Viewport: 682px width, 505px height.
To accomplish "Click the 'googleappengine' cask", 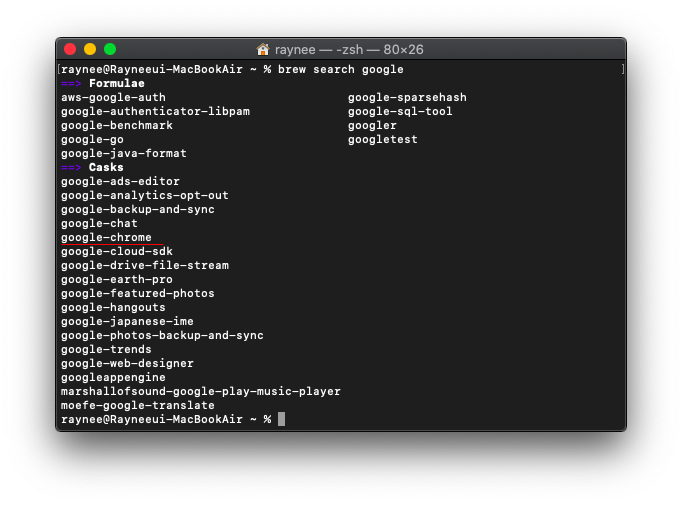I will [113, 378].
